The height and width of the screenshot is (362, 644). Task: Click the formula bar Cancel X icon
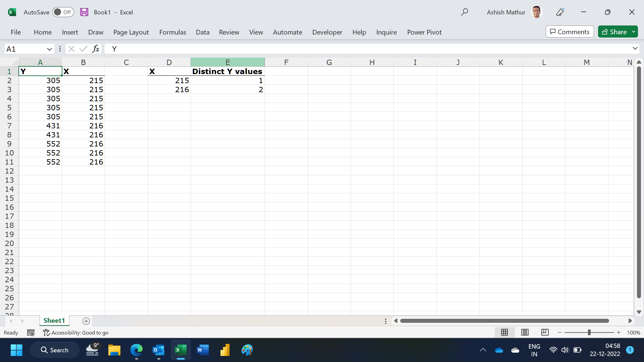[71, 49]
